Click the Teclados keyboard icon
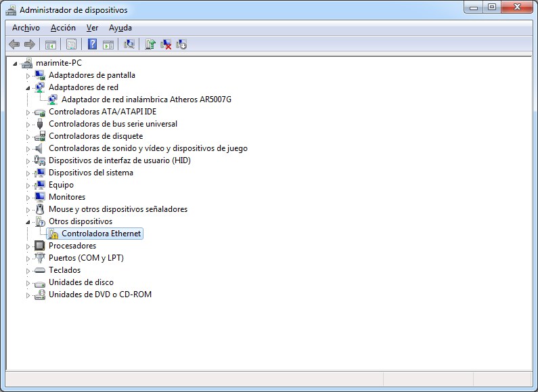The image size is (538, 392). click(40, 270)
